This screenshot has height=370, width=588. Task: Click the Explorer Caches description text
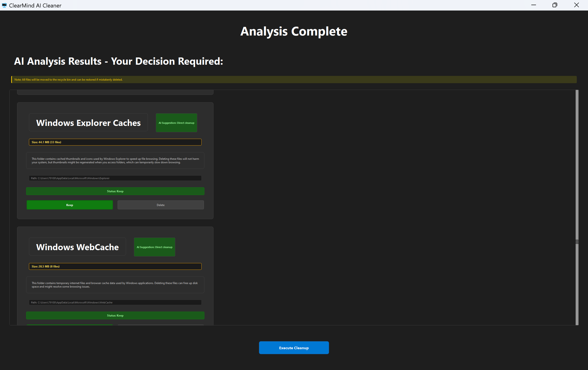(115, 160)
